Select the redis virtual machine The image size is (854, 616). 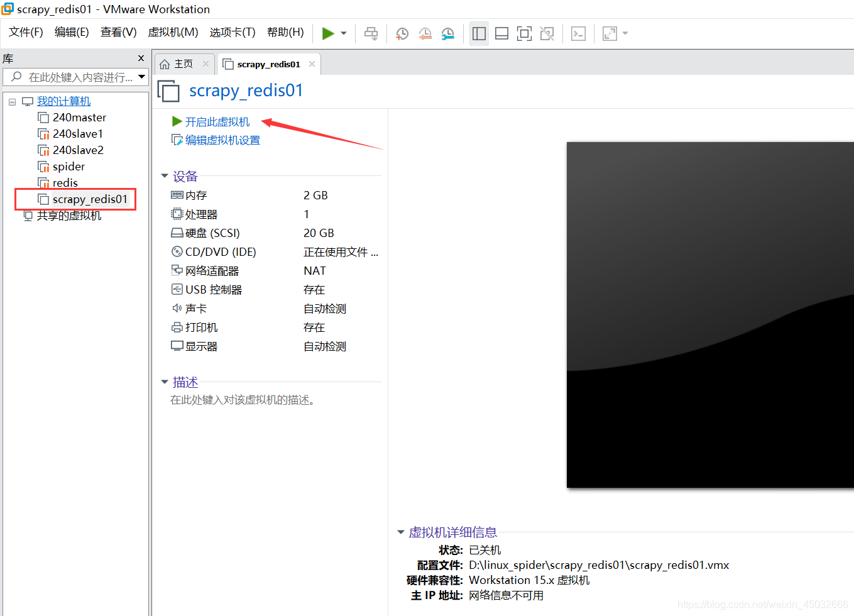(65, 183)
